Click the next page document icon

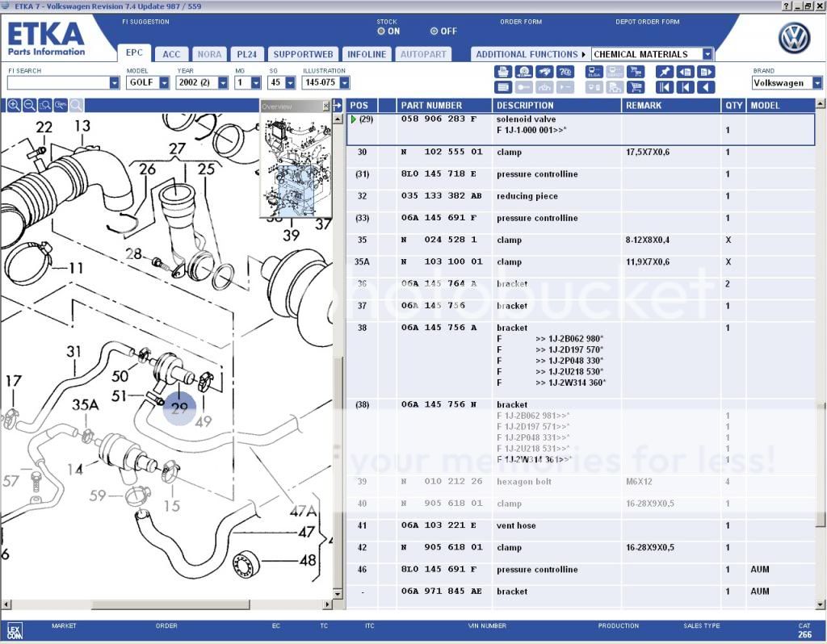[x=707, y=72]
